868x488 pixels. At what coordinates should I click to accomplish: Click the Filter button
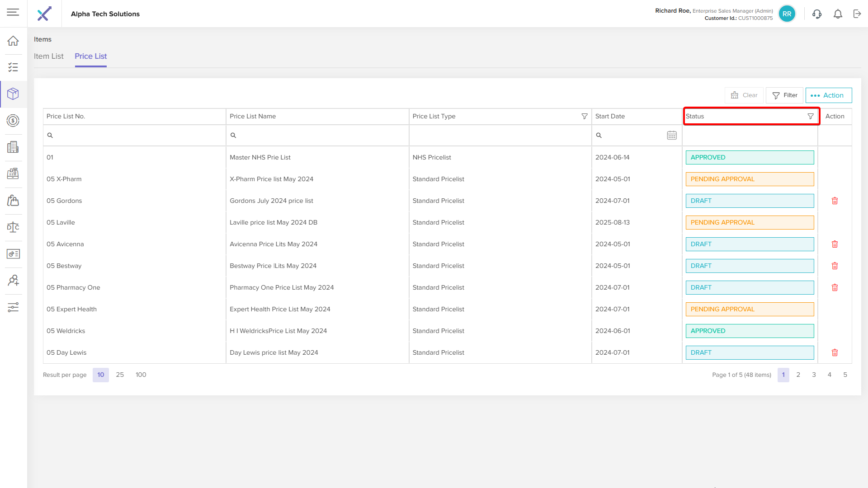785,95
